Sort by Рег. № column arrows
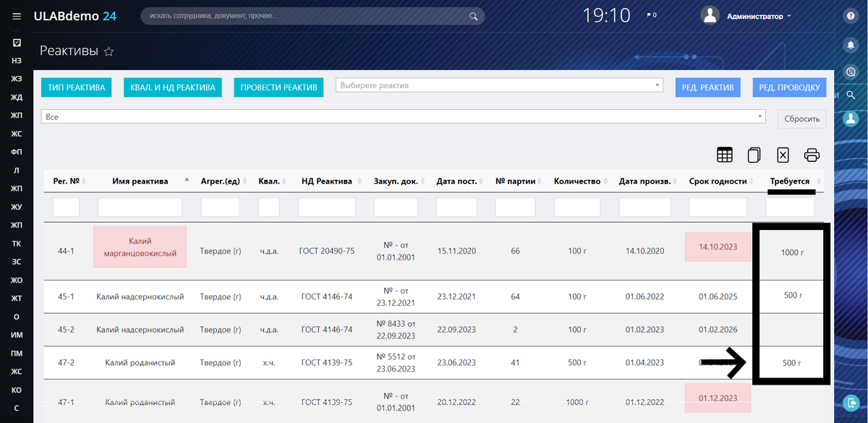868x423 pixels. tap(85, 181)
